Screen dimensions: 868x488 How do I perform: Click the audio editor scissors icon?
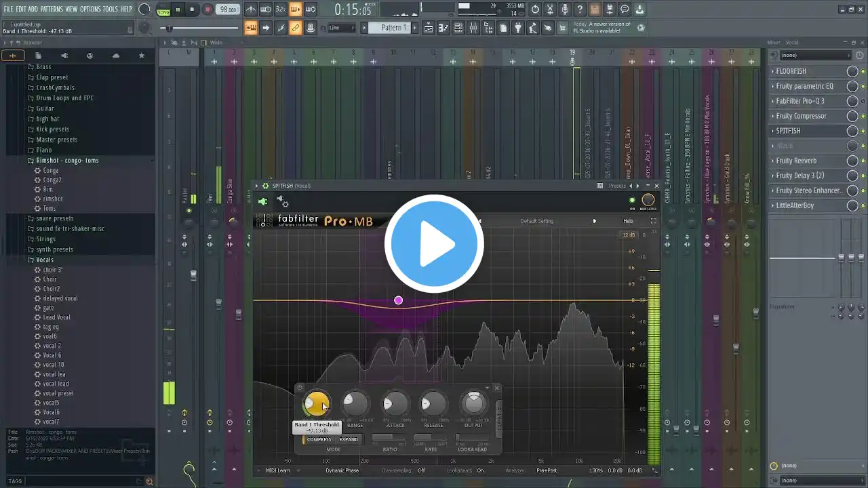(550, 9)
